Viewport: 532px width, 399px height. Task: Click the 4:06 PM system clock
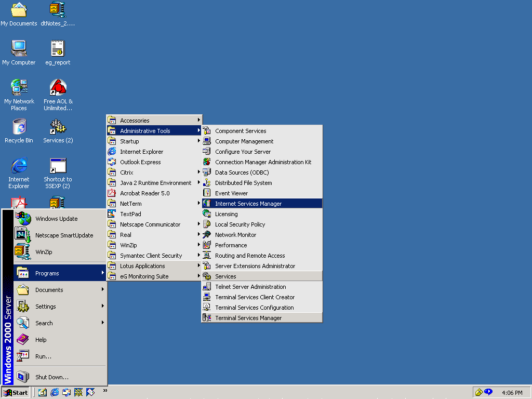[512, 393]
